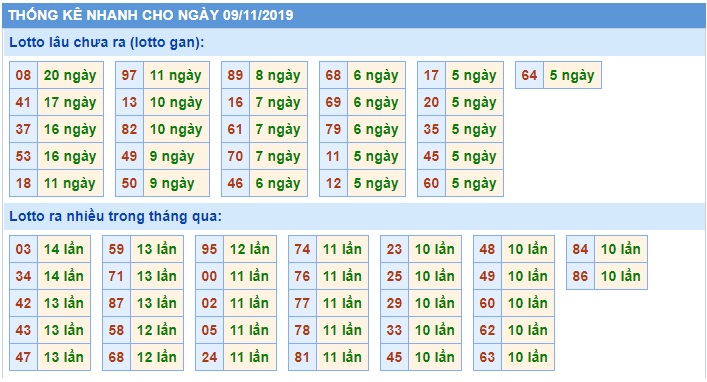Select number cell 16 beside '7 ngày'
Image resolution: width=707 pixels, height=382 pixels.
(x=235, y=102)
